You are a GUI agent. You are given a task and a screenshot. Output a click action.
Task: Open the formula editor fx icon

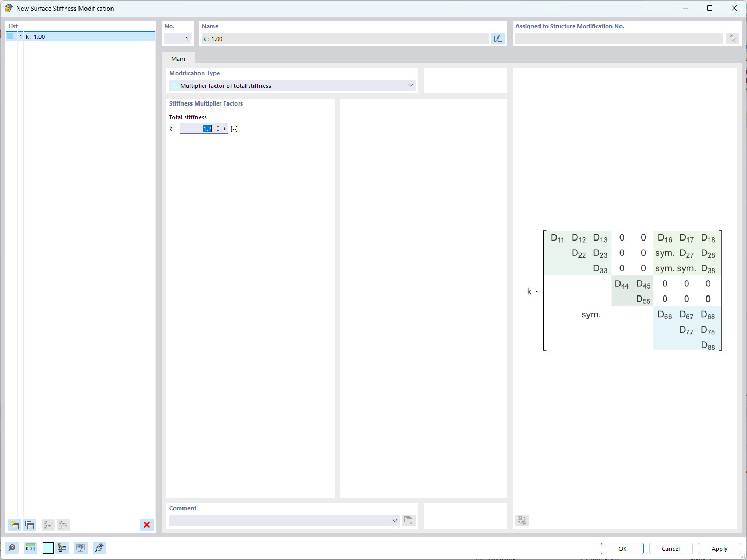pyautogui.click(x=99, y=548)
